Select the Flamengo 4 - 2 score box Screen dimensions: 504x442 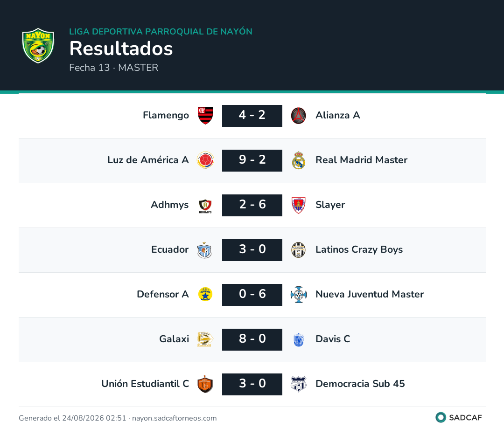pyautogui.click(x=252, y=116)
